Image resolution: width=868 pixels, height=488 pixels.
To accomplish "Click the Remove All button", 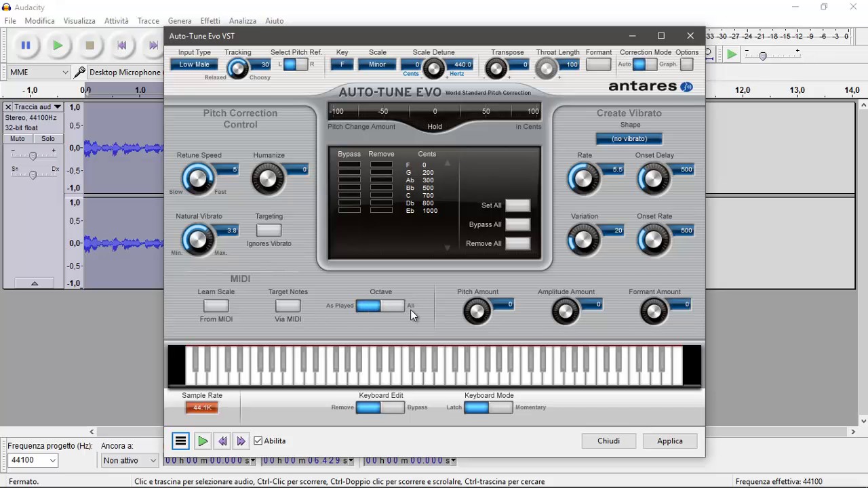I will 517,243.
